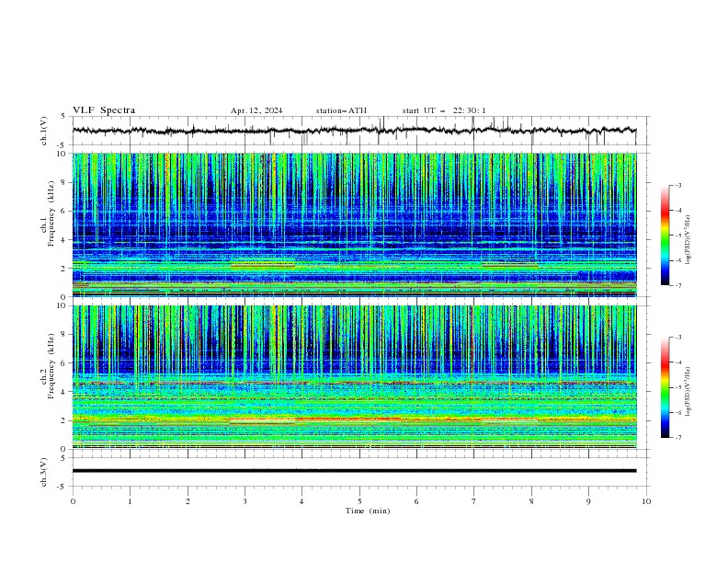
Task: Click the ch.1 spectrogram panel
Action: [x=355, y=224]
